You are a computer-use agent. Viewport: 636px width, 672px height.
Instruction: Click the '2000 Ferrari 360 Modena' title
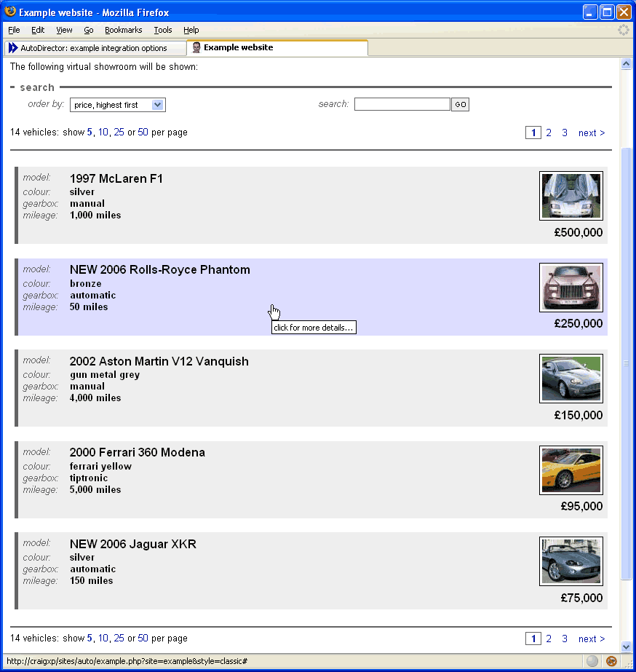click(x=137, y=453)
